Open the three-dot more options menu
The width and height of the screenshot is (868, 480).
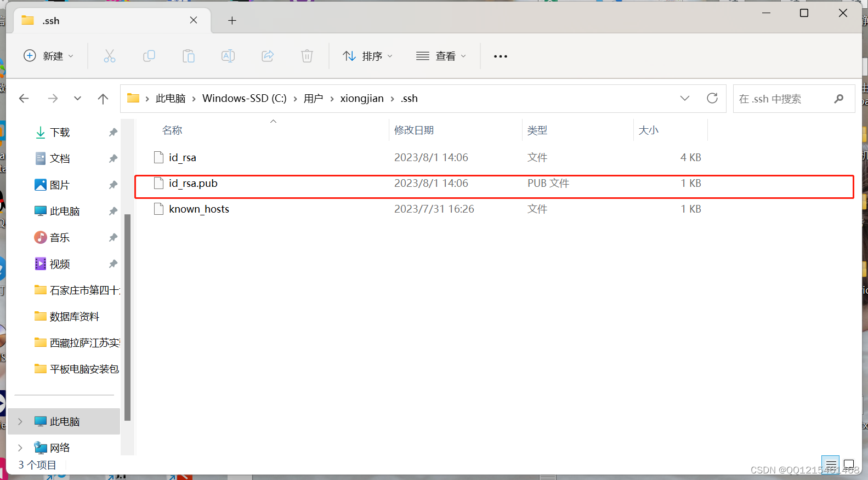pyautogui.click(x=501, y=56)
